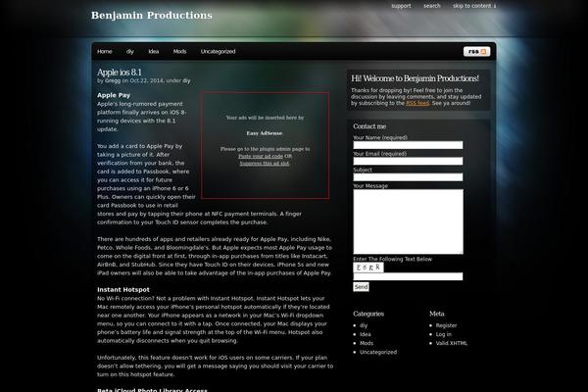Click the Easy AdSense text in ad box

265,133
